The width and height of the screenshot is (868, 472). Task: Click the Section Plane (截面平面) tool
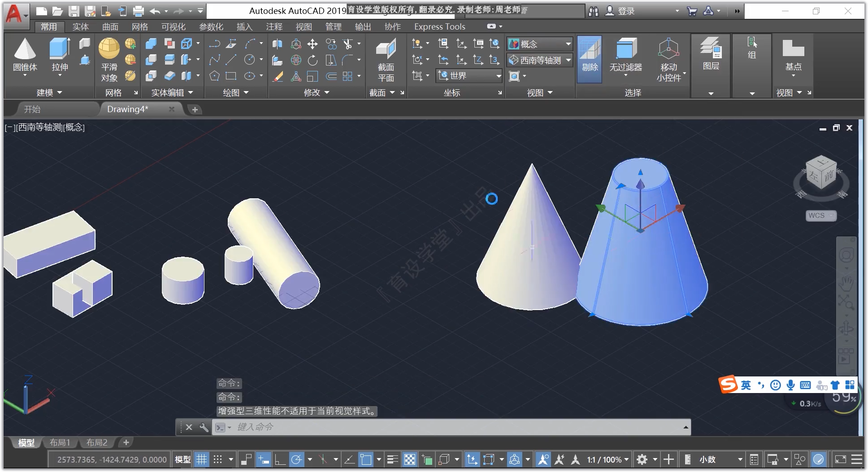[386, 61]
